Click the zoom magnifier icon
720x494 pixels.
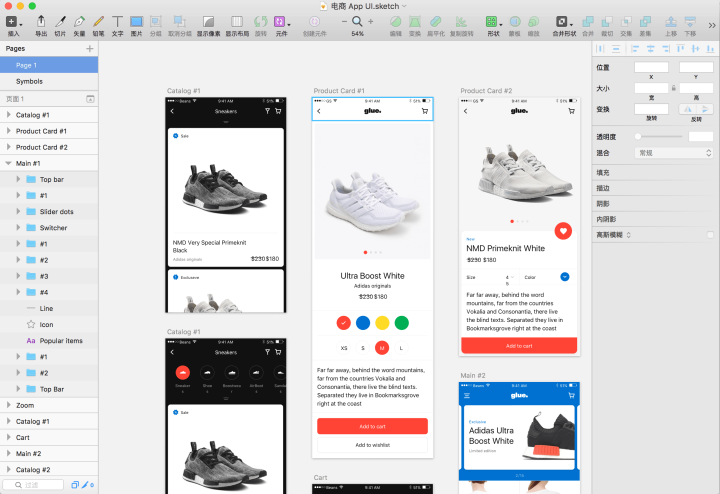pos(357,22)
